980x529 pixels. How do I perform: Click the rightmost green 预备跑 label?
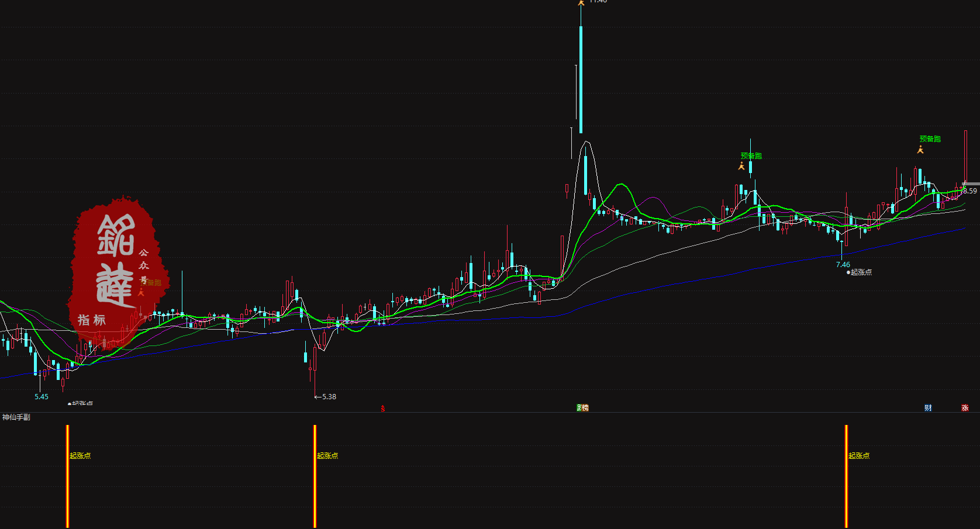[930, 139]
